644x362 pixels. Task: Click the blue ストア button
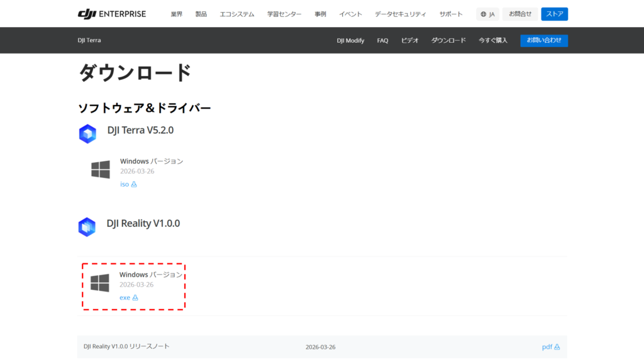click(554, 14)
